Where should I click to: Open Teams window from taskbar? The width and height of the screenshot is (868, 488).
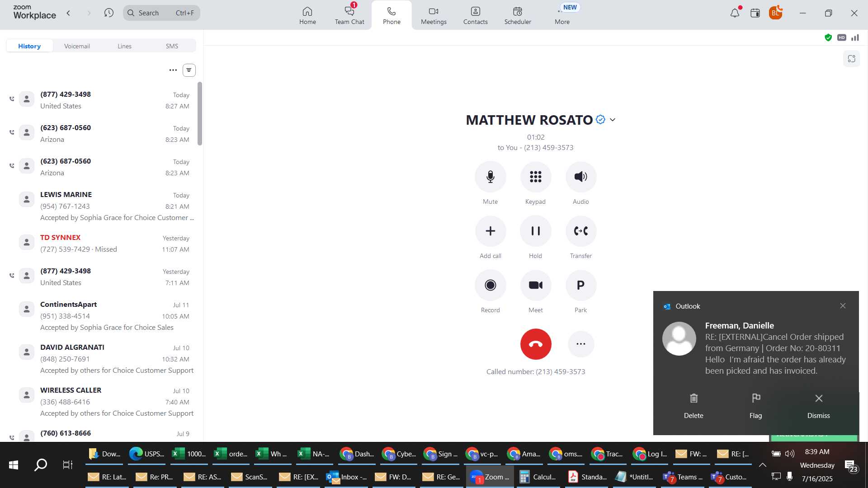683,477
